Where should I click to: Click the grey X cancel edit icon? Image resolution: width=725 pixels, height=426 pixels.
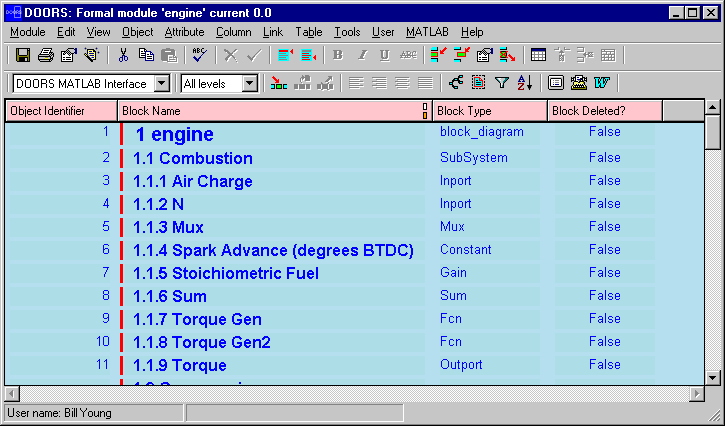(231, 56)
